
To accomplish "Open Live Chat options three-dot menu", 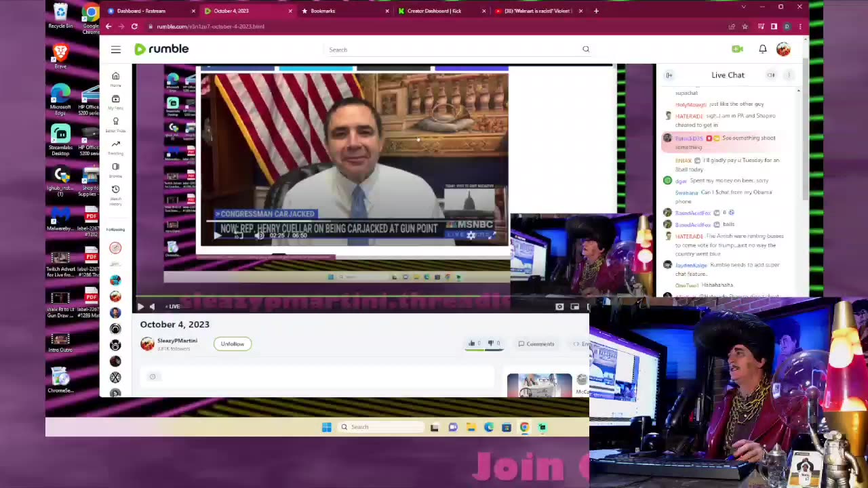I will coord(789,75).
